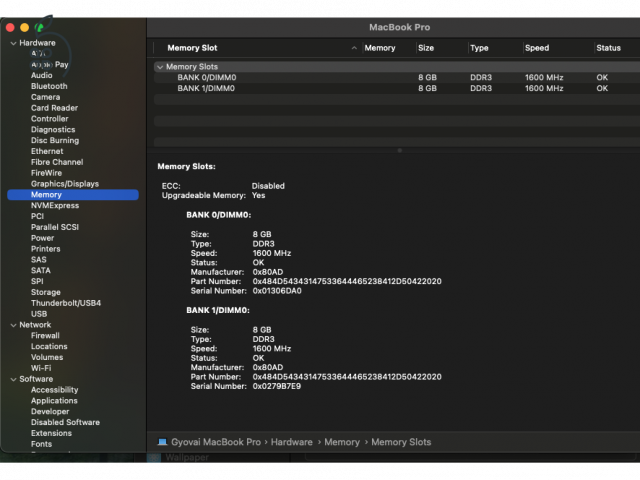Click Memory Slots in the path bar
Screen dimensions: 640x480
[x=401, y=442]
